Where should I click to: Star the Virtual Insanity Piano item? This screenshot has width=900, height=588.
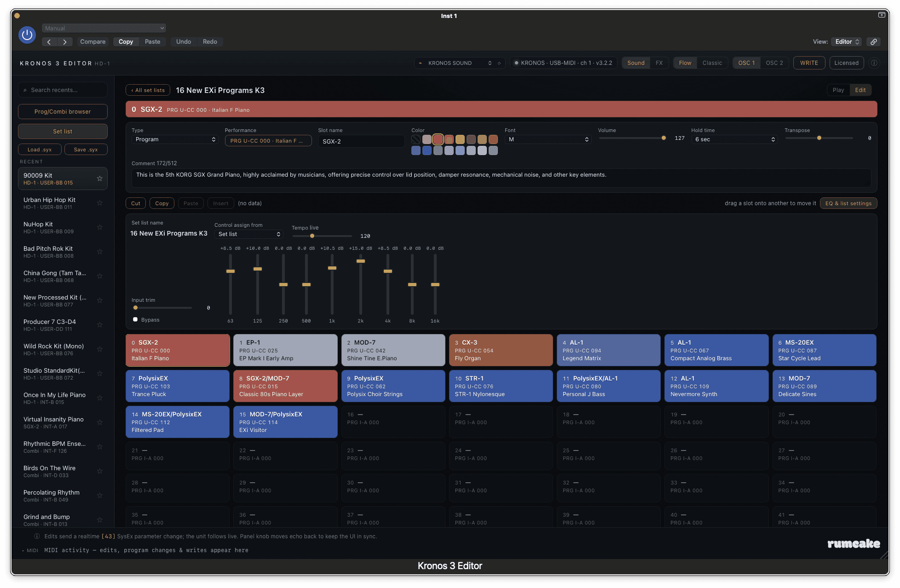(x=99, y=422)
